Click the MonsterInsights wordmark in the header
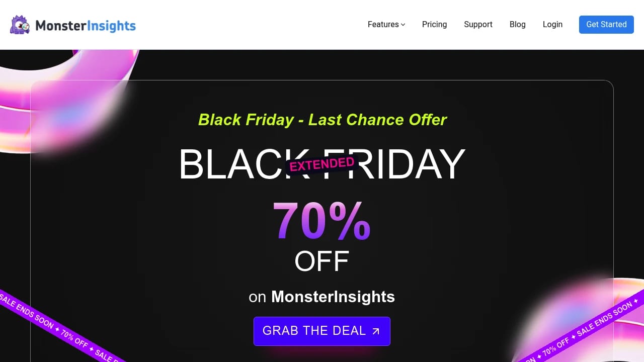 (86, 25)
